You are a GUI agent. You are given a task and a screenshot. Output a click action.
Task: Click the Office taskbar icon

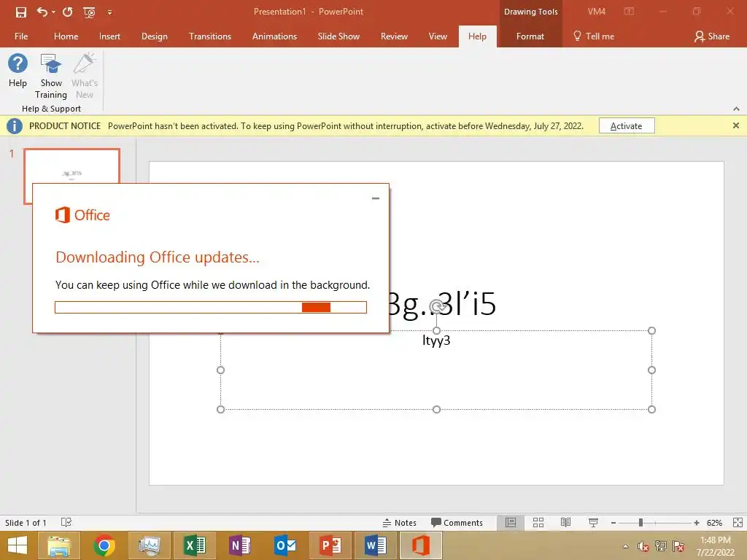421,545
